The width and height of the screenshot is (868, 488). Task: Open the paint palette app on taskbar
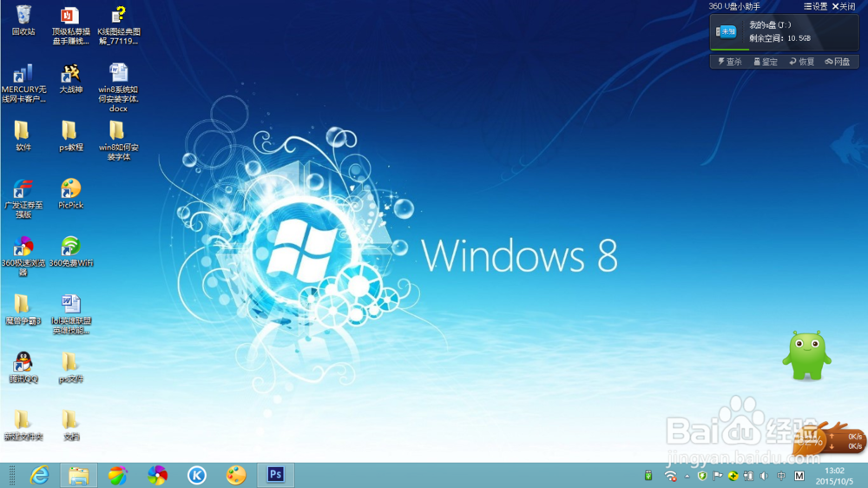(x=236, y=475)
